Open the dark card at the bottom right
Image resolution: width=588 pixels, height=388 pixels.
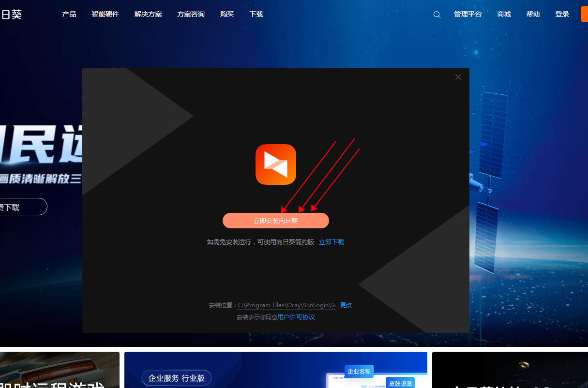[x=510, y=370]
